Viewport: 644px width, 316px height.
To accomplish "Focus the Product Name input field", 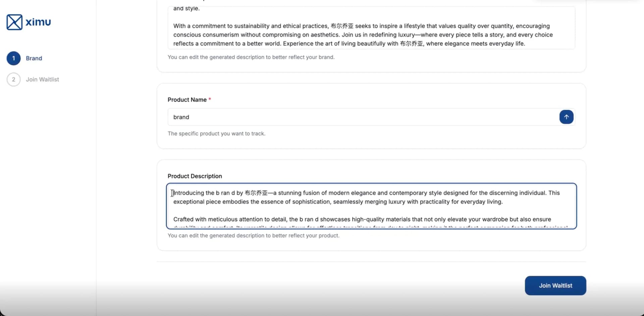I will [x=362, y=117].
